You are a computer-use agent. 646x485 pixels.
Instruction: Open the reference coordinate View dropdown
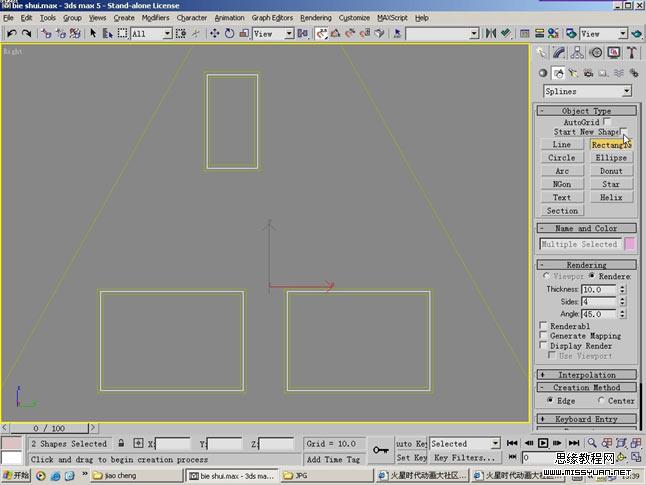(x=273, y=34)
